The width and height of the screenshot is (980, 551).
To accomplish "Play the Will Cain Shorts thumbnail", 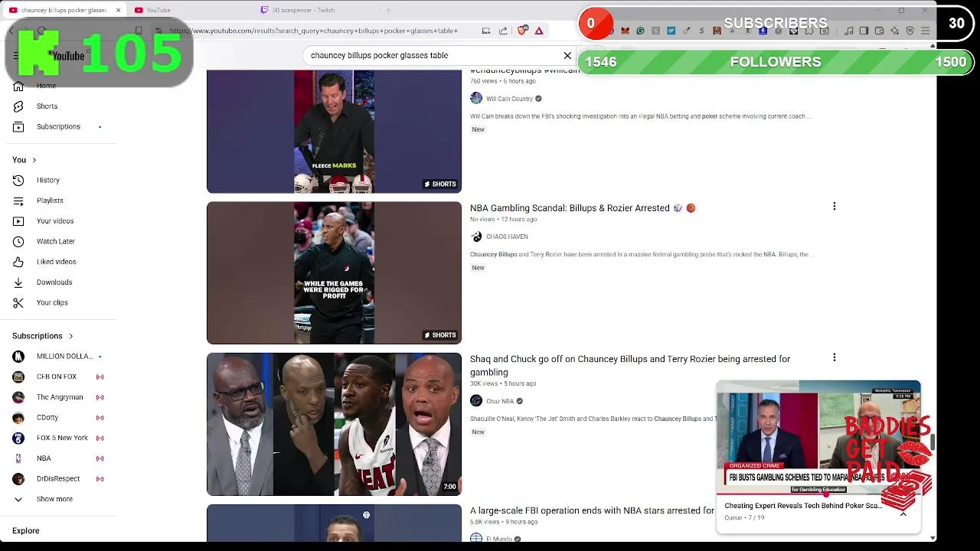I will tap(334, 131).
